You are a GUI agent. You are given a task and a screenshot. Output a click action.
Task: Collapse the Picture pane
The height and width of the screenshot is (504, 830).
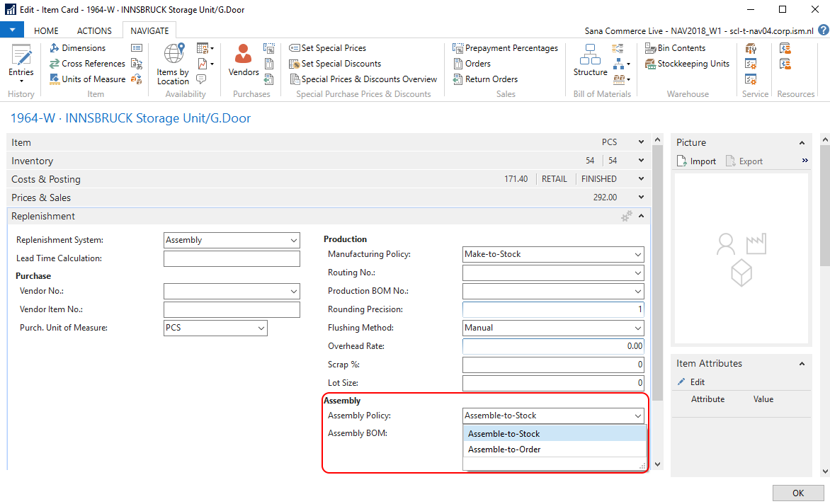tap(802, 143)
